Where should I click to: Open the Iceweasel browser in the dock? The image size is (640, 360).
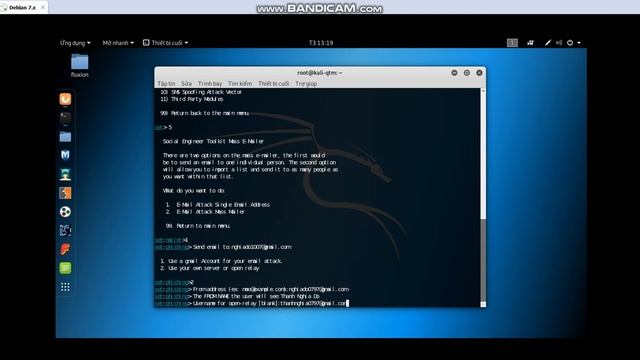[65, 99]
